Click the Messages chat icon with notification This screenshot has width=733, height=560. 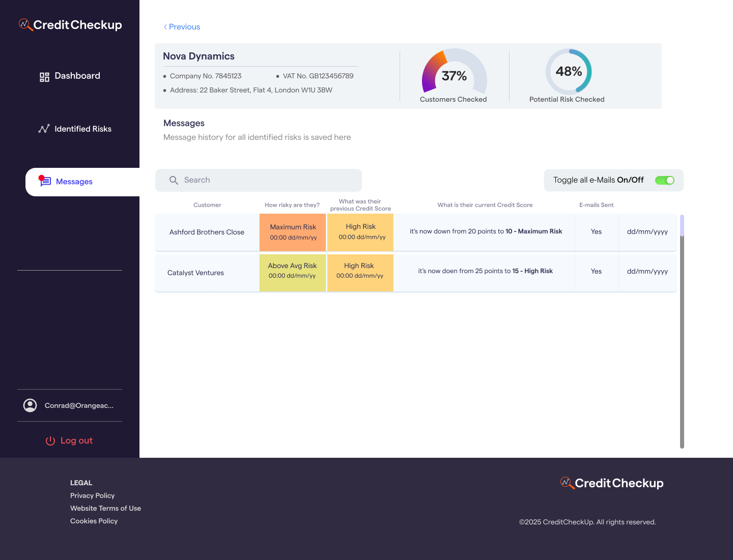click(x=45, y=181)
